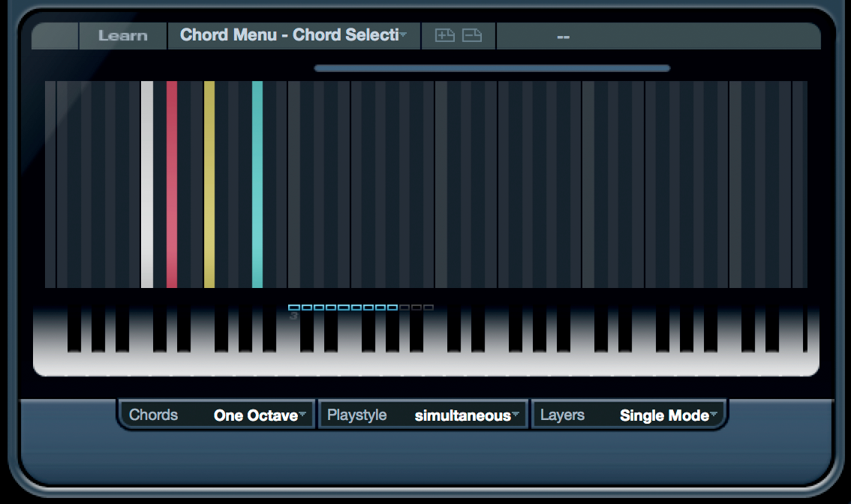Screen dimensions: 851x504
Task: Click the first black key on keyboard
Action: (74, 330)
